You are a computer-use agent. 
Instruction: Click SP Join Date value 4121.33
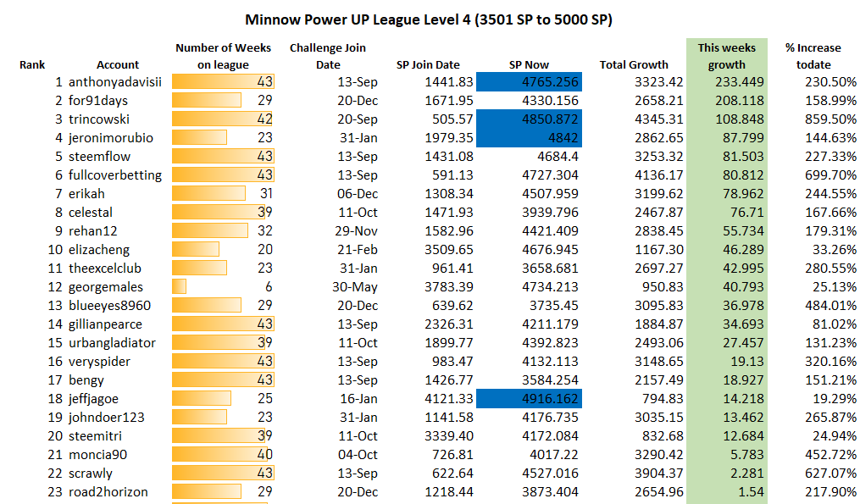pos(449,399)
